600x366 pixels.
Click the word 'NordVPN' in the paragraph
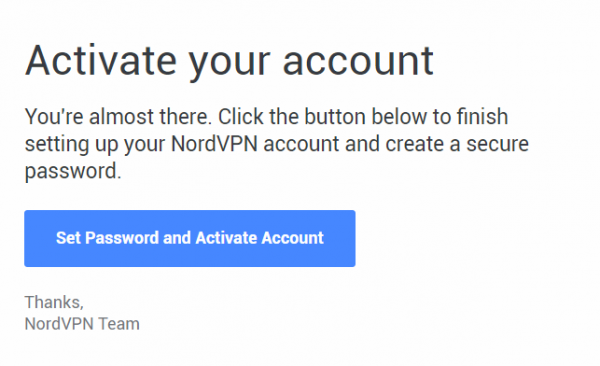(214, 144)
